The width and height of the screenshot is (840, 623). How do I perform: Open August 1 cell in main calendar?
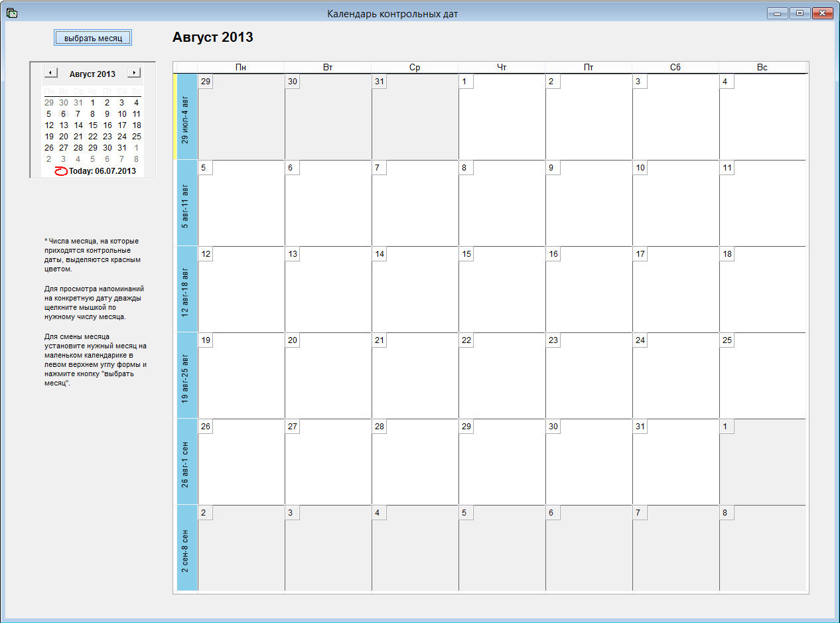click(x=502, y=117)
